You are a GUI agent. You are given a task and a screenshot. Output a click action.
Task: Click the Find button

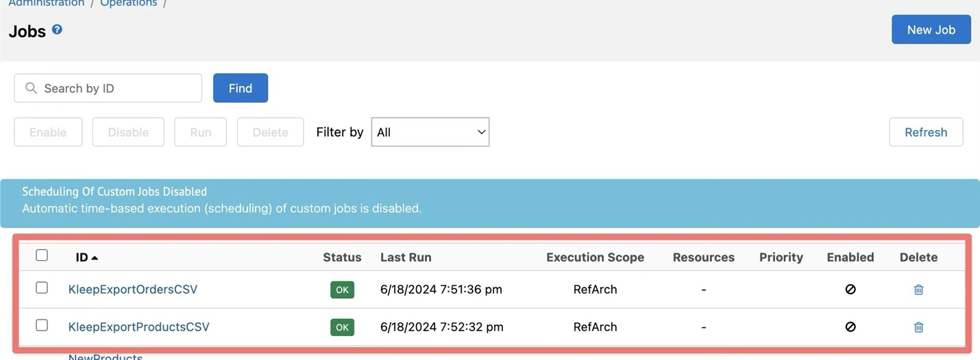241,88
